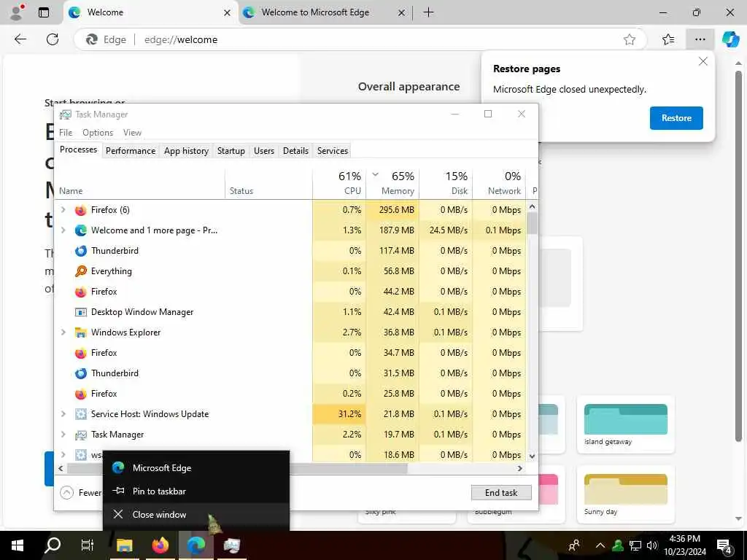The width and height of the screenshot is (747, 560).
Task: Click the 117.4 MB Thunderbird process icon
Action: click(x=80, y=251)
